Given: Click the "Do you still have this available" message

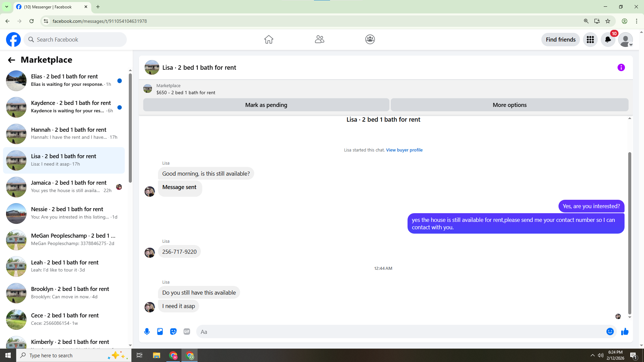Looking at the screenshot, I should click(x=199, y=293).
